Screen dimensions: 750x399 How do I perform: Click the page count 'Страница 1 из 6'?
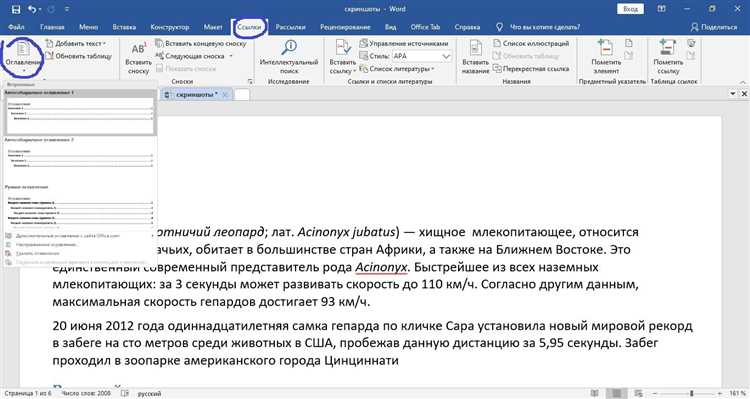click(27, 393)
